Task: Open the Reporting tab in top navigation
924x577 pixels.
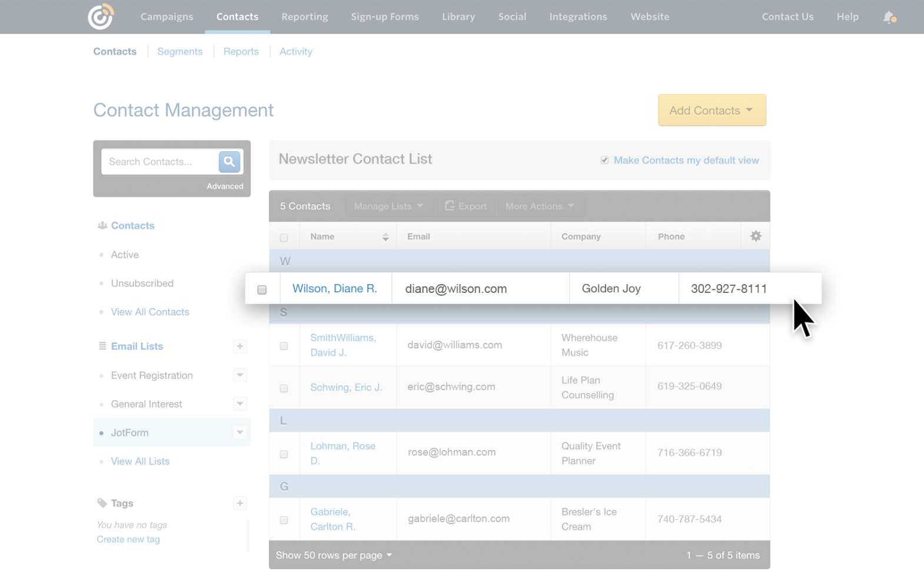Action: [x=304, y=16]
